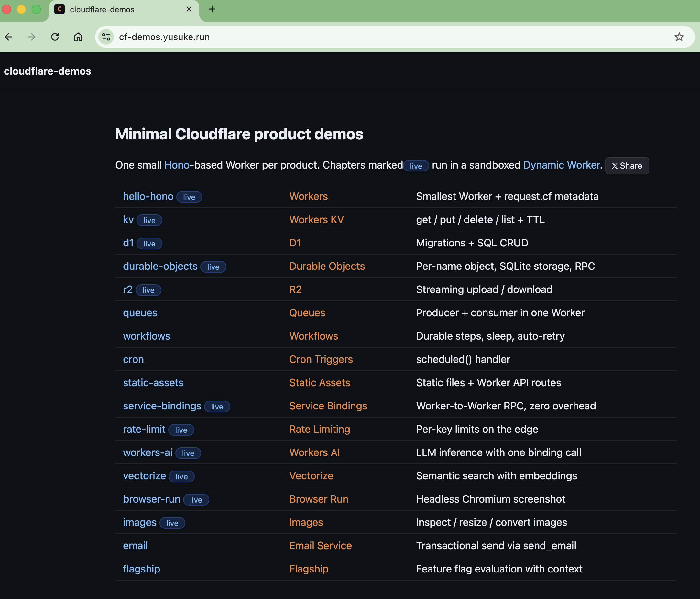
Task: Open the browser home page button
Action: 78,37
